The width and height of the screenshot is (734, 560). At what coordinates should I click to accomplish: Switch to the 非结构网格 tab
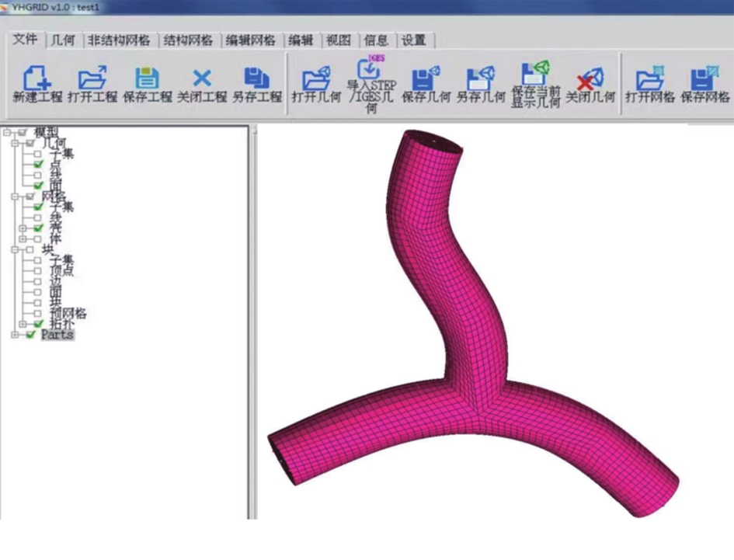pyautogui.click(x=119, y=40)
